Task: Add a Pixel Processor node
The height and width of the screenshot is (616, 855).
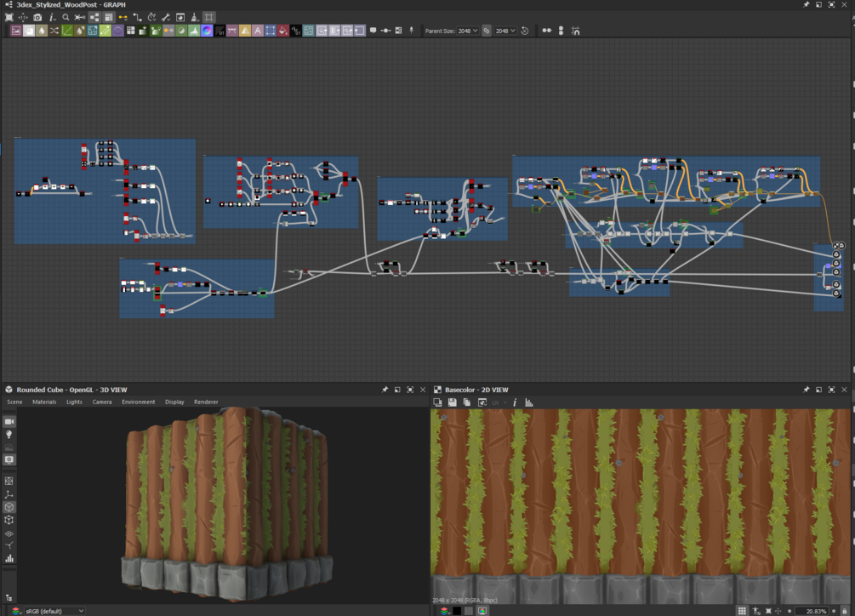Action: [219, 31]
